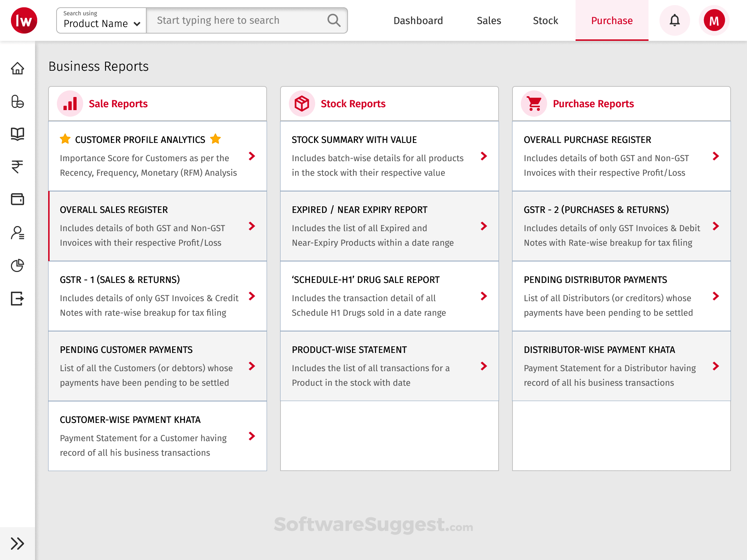Open the notification bell icon

coord(674,20)
